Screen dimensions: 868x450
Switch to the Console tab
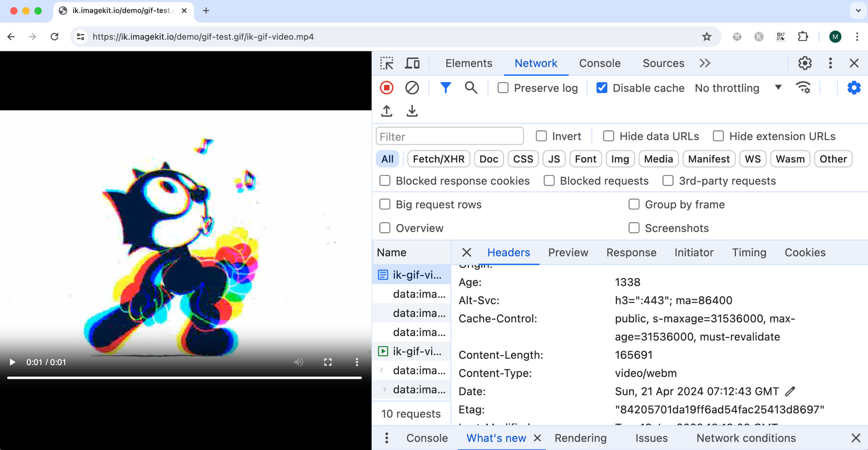click(x=599, y=63)
